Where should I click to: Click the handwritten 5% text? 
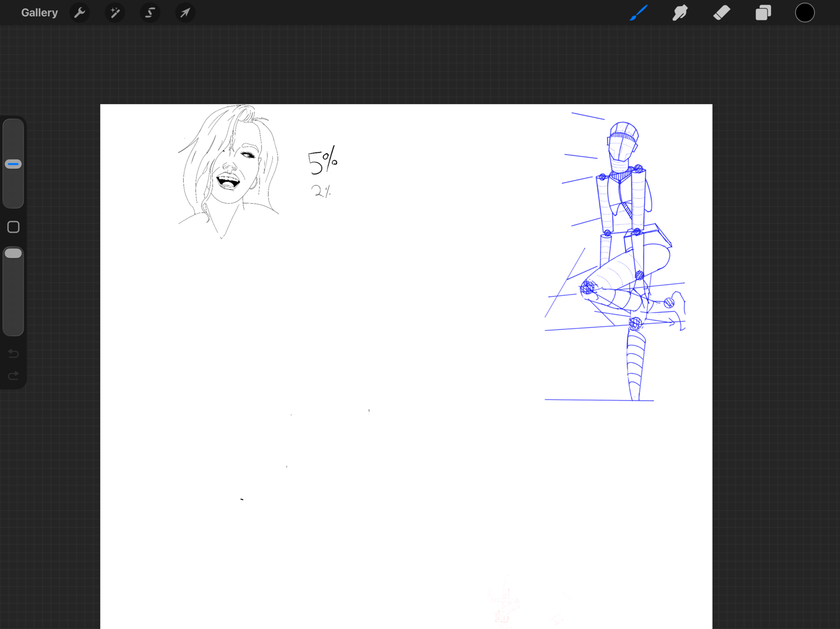pos(323,160)
